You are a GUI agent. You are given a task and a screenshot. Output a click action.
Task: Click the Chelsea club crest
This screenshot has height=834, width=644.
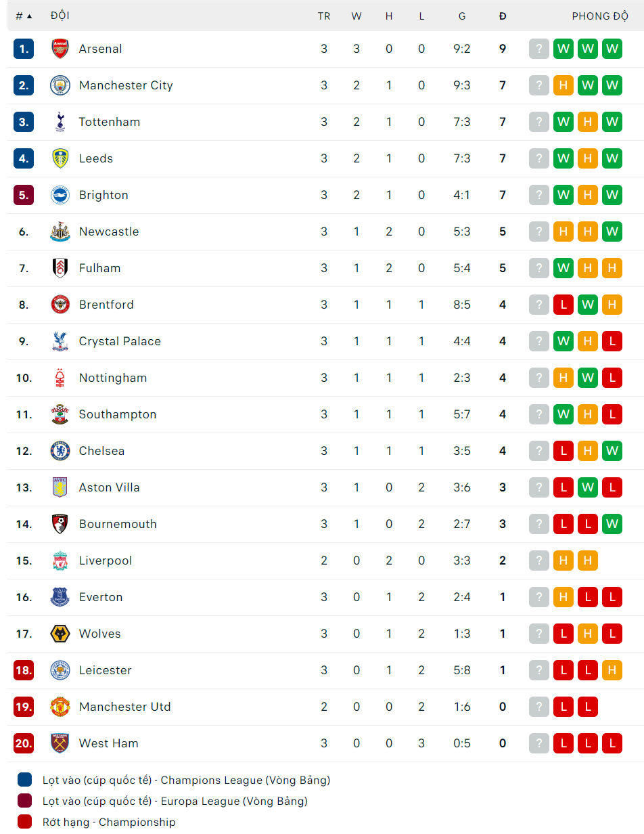(60, 451)
